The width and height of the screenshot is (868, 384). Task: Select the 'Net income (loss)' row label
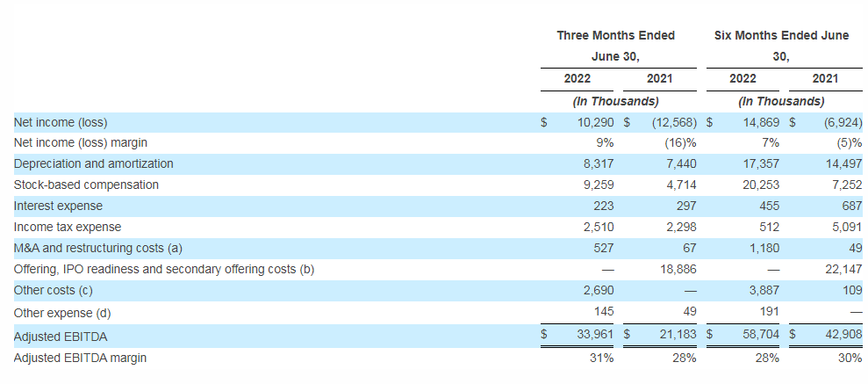coord(61,122)
